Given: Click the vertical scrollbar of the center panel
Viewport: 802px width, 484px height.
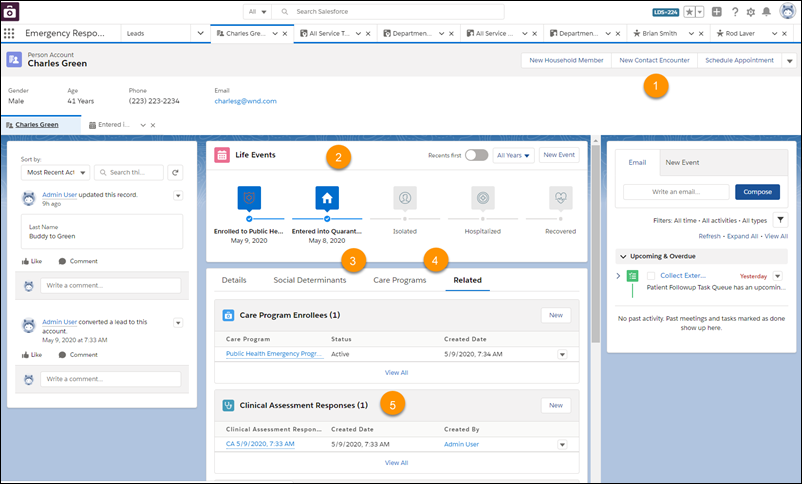Looking at the screenshot, I should (x=595, y=243).
